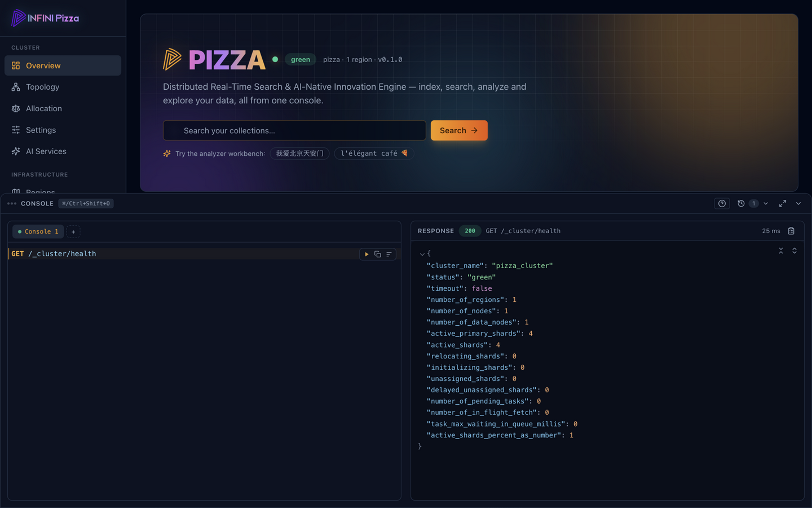
Task: Add a new console tab
Action: click(x=73, y=231)
